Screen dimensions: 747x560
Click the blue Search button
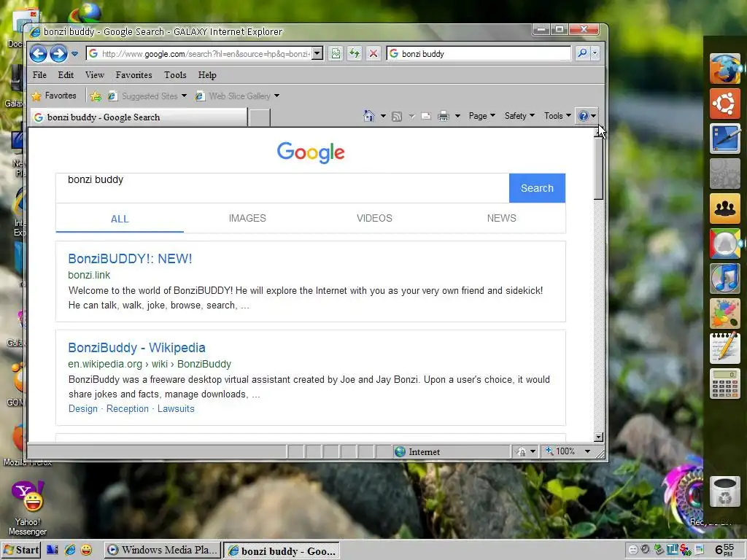click(537, 188)
